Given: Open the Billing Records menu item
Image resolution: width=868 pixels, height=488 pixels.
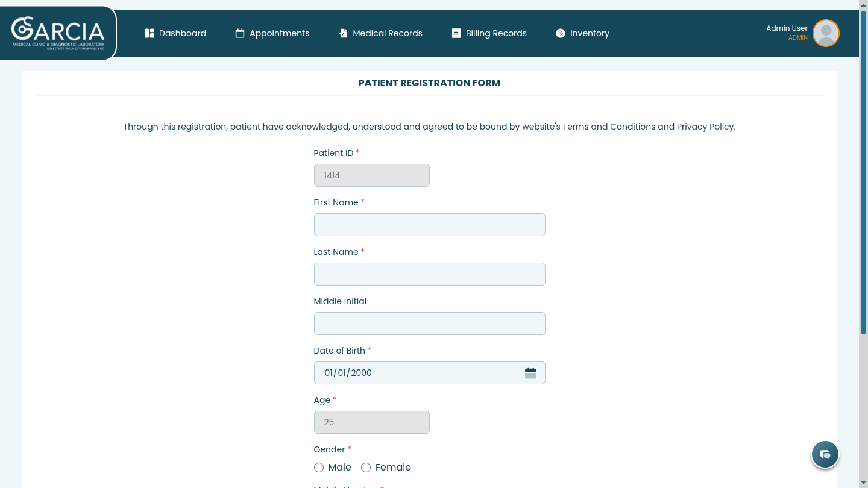Looking at the screenshot, I should [496, 33].
